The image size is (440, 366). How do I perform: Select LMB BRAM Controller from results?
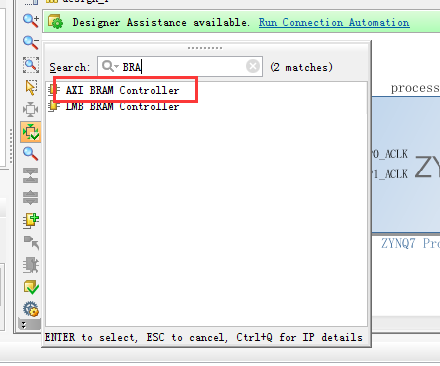[122, 107]
